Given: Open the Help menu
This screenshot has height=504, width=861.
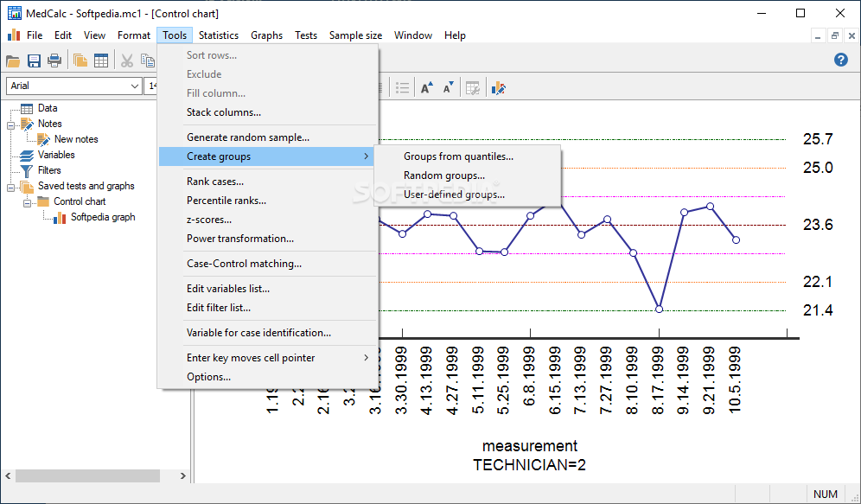Looking at the screenshot, I should (x=456, y=35).
